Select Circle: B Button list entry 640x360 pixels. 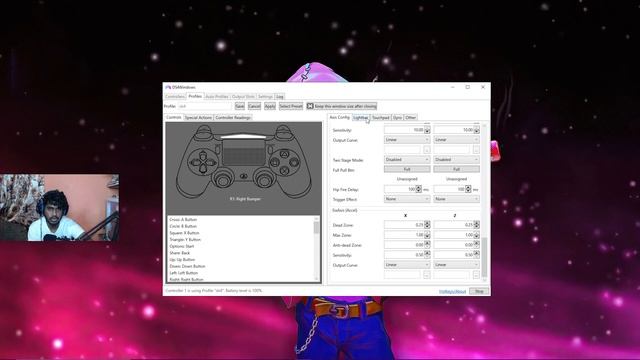[x=183, y=226]
